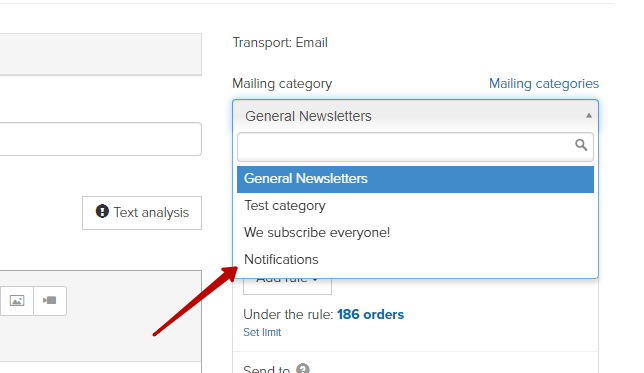Collapse the Mailing category dropdown arrow
The image size is (644, 373).
coord(589,116)
